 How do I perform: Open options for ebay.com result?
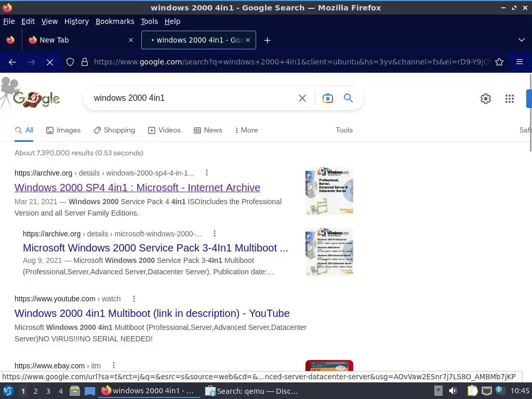coord(114,365)
